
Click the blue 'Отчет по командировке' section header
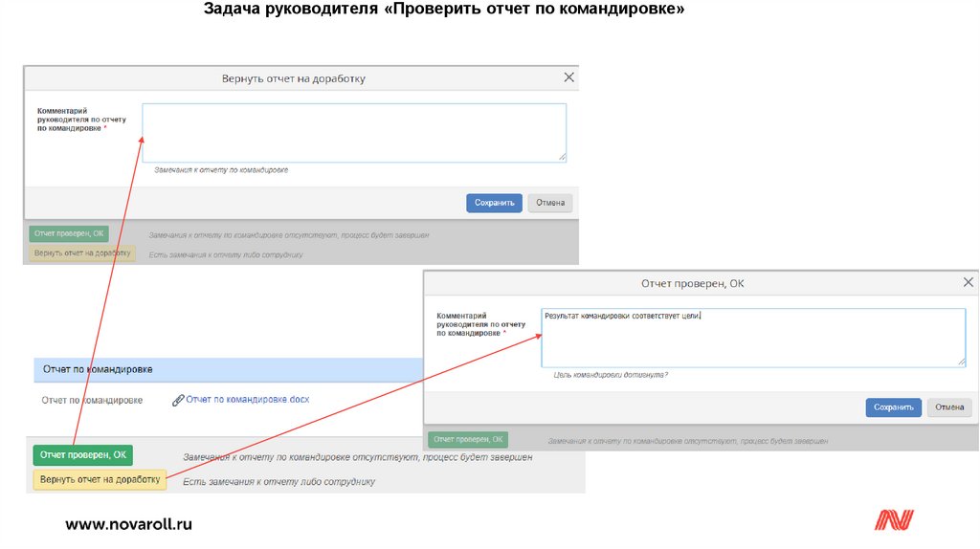pyautogui.click(x=229, y=370)
